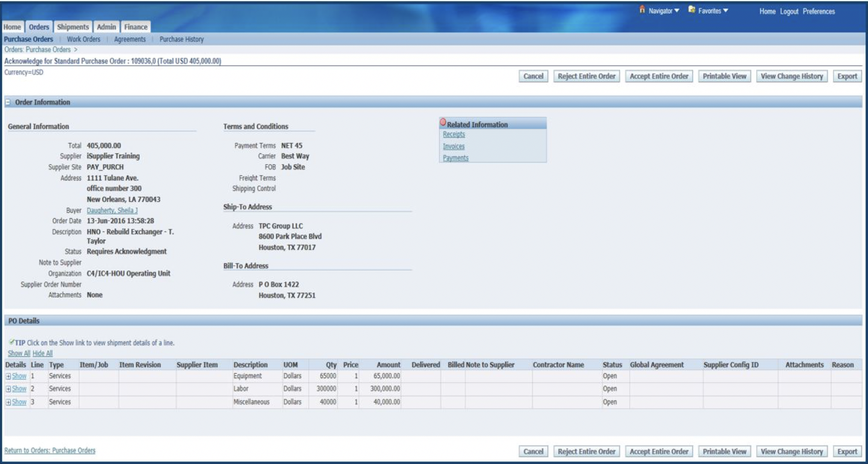
Task: Expand line 3 Miscellaneous details plus icon
Action: tap(8, 403)
